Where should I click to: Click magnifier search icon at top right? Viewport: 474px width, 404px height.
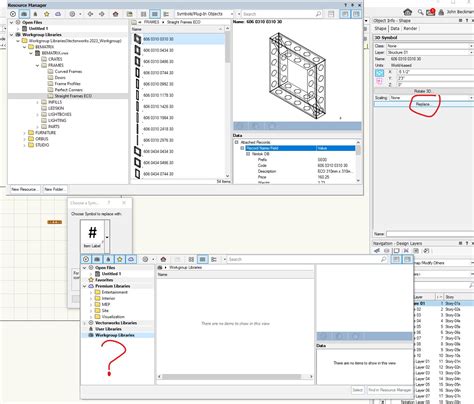pos(420,12)
